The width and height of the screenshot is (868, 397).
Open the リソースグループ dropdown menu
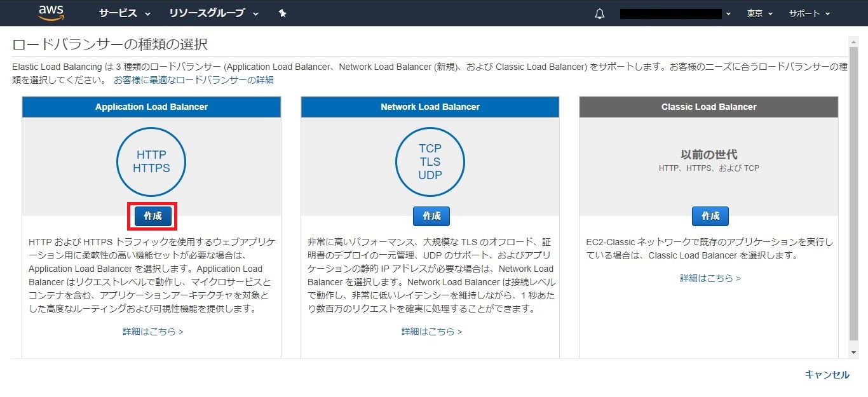click(214, 13)
